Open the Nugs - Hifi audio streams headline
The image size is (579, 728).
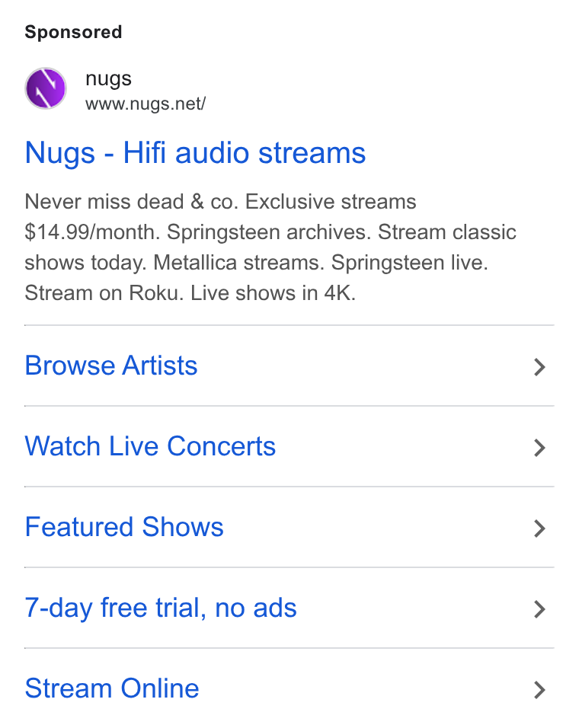click(195, 153)
